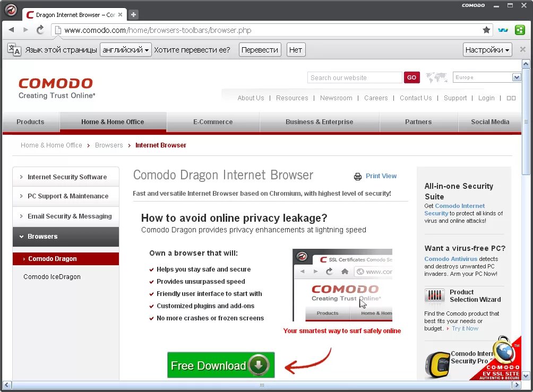Click the Try it Now link
Viewport: 533px width, 392px height.
(x=465, y=328)
